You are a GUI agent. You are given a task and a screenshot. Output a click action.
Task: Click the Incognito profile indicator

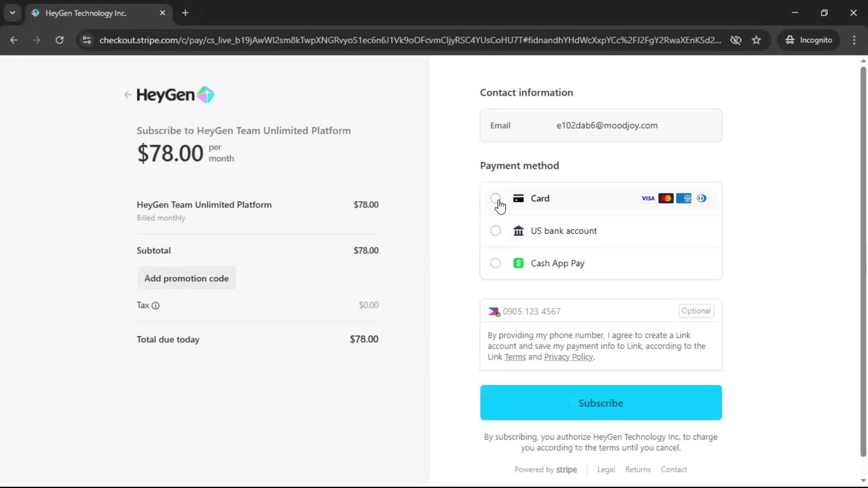click(809, 40)
